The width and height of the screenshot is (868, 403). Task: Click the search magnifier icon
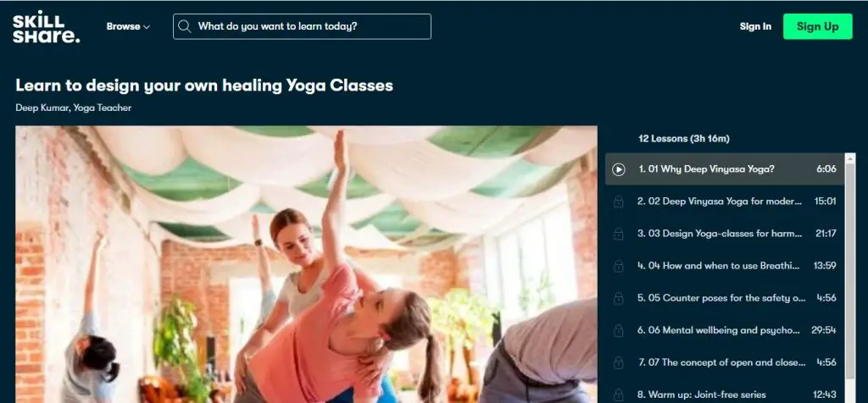coord(185,26)
